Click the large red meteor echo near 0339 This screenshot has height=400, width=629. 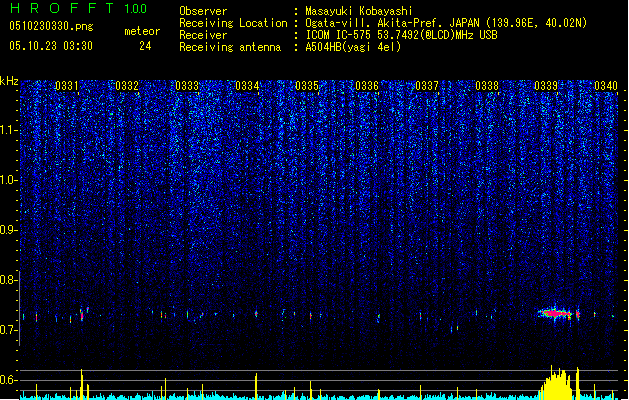click(556, 313)
